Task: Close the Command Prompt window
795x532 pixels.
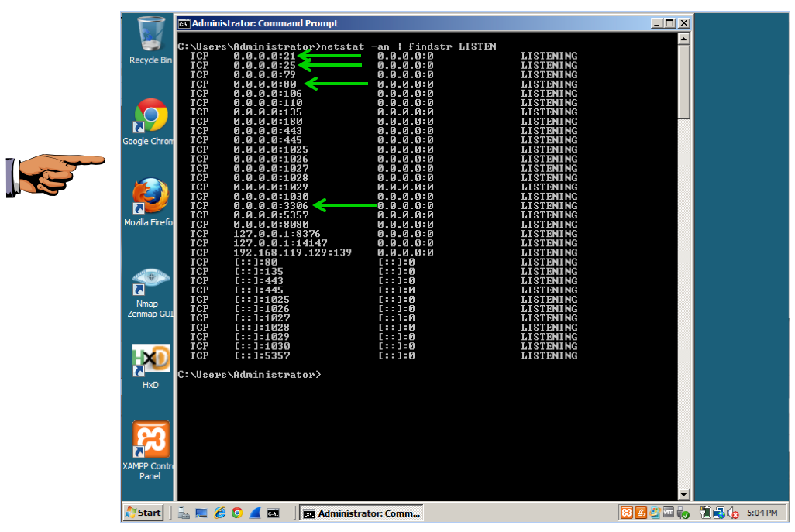Action: [x=684, y=23]
